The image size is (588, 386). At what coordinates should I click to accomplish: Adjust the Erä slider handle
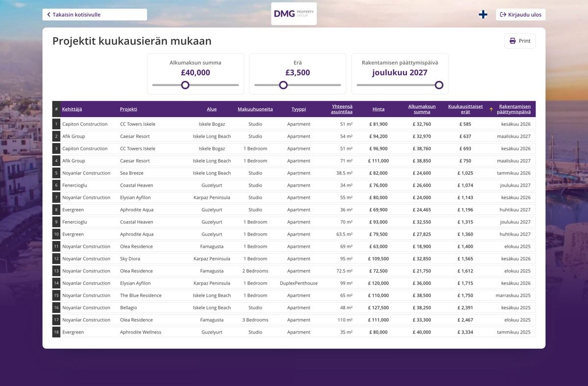tap(283, 85)
